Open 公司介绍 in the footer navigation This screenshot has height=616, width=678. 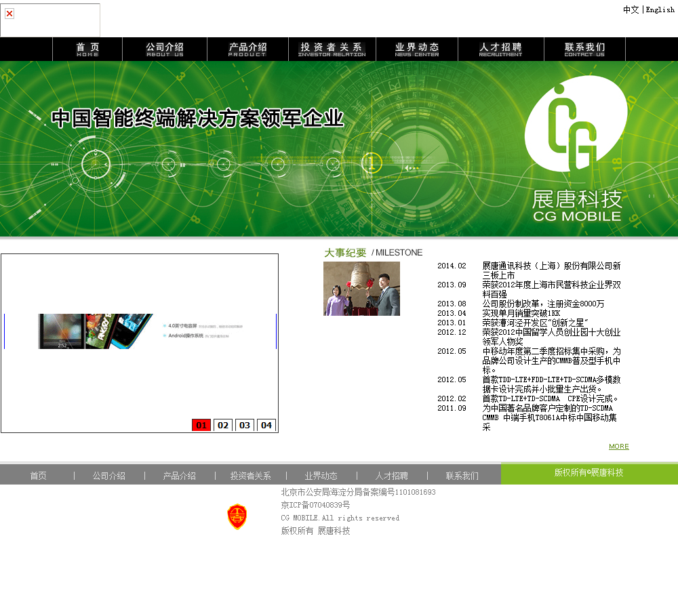[109, 476]
